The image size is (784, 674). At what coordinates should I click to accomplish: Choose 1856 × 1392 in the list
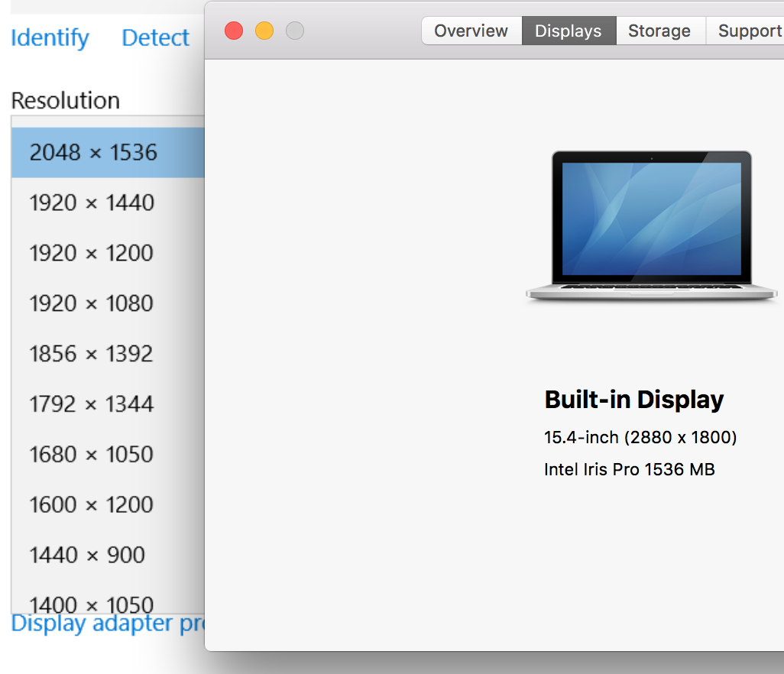(108, 354)
